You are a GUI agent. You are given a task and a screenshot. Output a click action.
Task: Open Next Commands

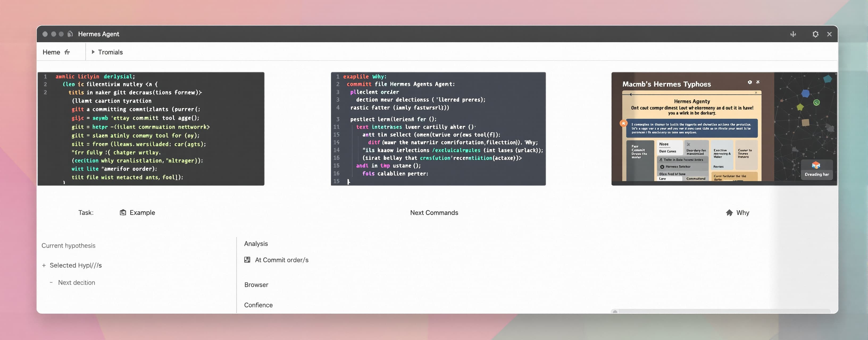click(x=434, y=213)
